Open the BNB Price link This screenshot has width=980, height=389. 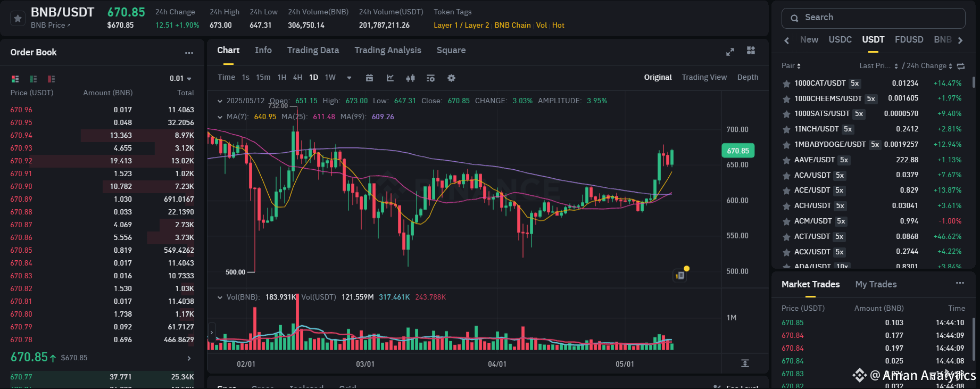click(51, 25)
